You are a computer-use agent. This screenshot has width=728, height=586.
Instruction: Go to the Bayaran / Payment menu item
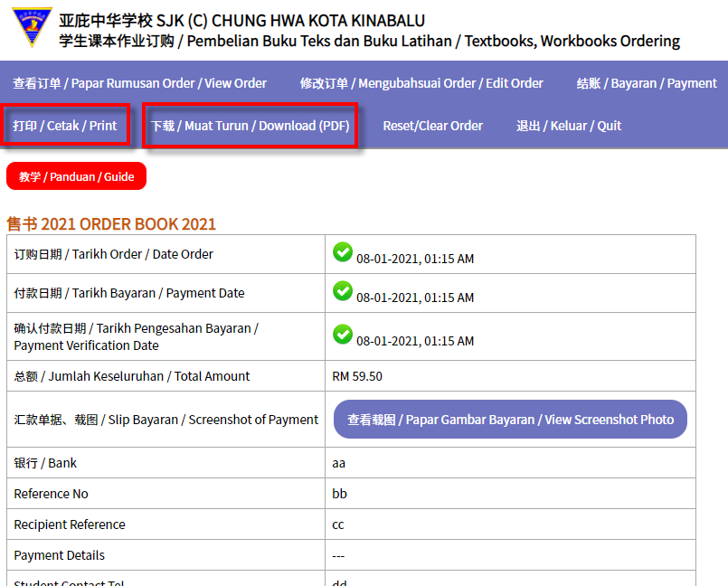pyautogui.click(x=647, y=83)
